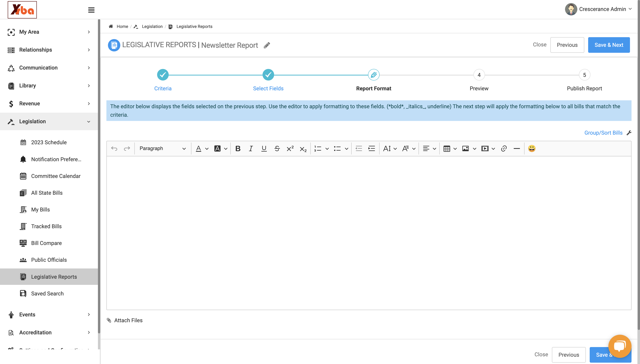Click the hamburger menu icon to collapse sidebar

pyautogui.click(x=91, y=10)
